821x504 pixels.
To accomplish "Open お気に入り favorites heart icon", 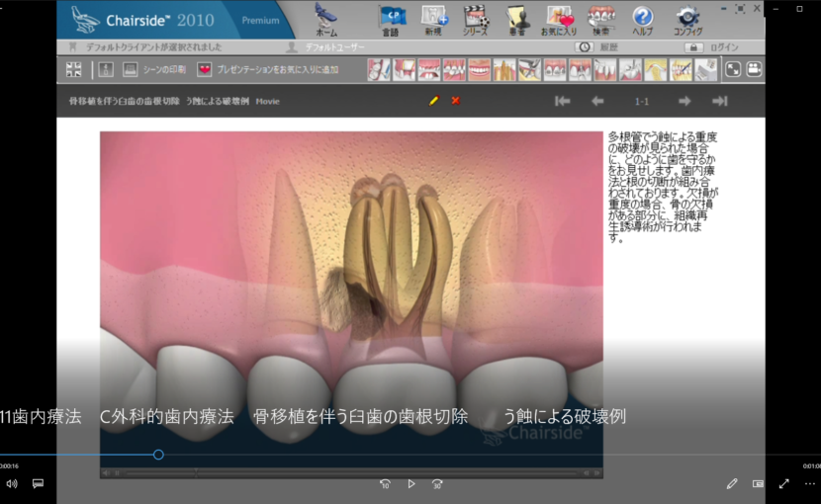I will point(559,20).
